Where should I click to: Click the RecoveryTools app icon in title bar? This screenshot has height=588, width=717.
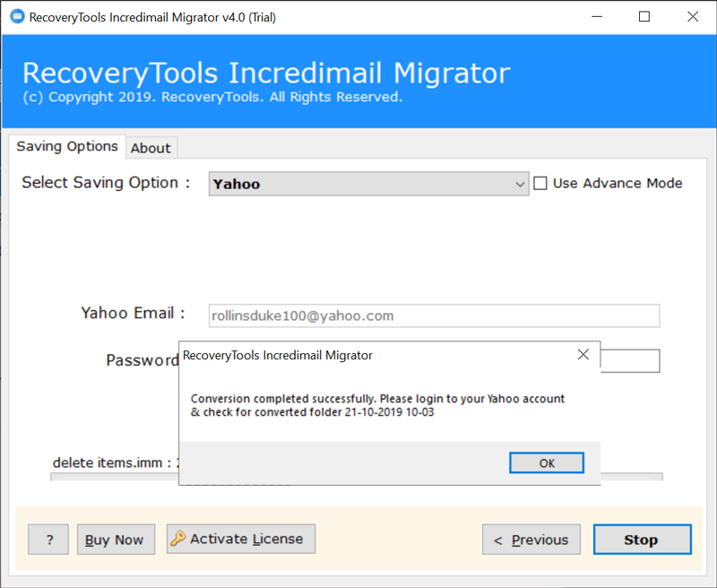(17, 17)
